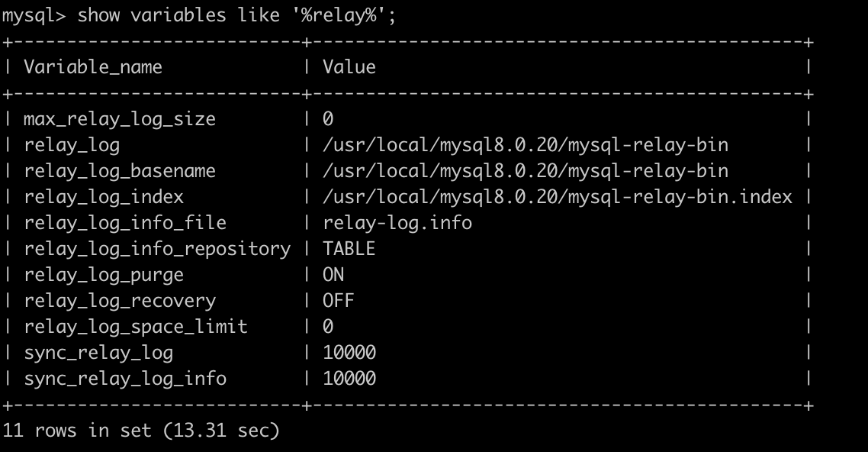Click the relay_log_space_limit variable name

pos(136,327)
